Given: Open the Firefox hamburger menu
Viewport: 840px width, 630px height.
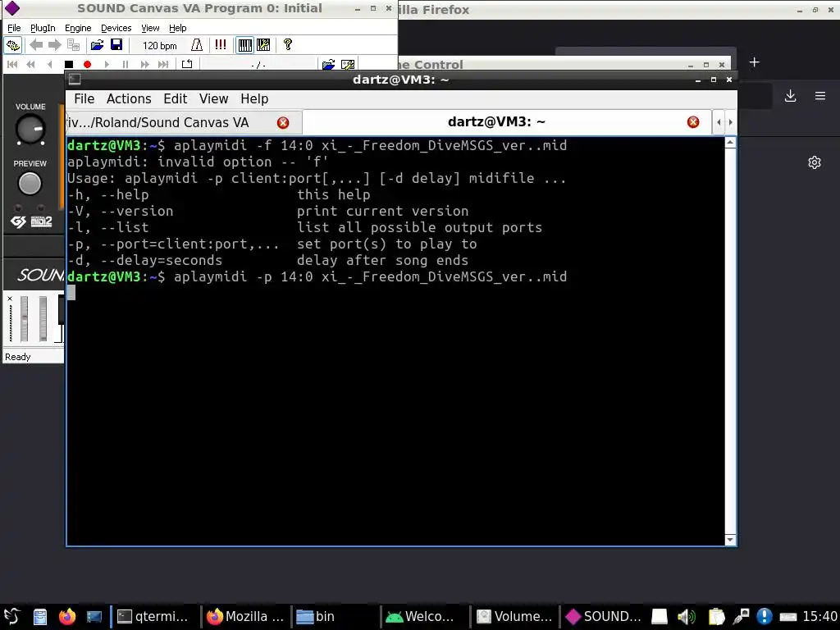Looking at the screenshot, I should (819, 96).
